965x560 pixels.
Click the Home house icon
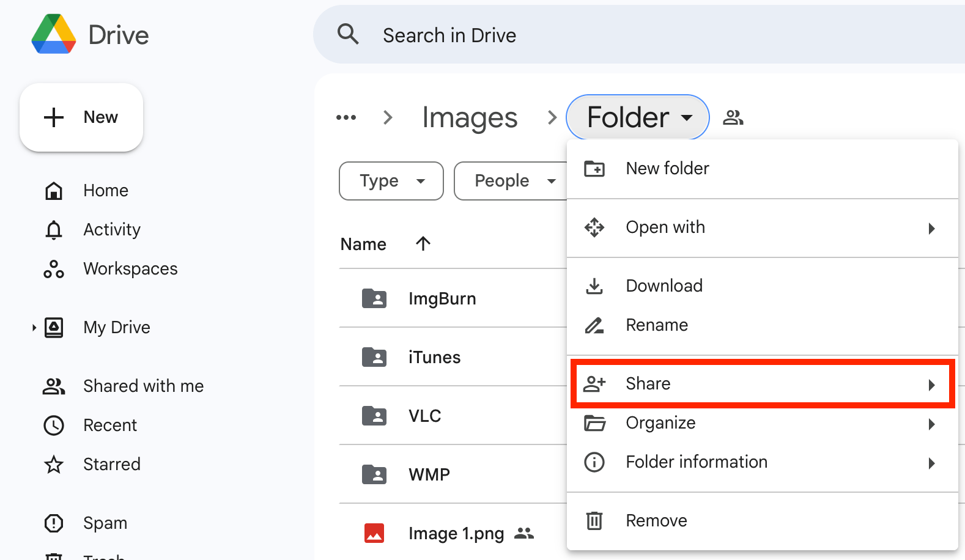pyautogui.click(x=54, y=191)
